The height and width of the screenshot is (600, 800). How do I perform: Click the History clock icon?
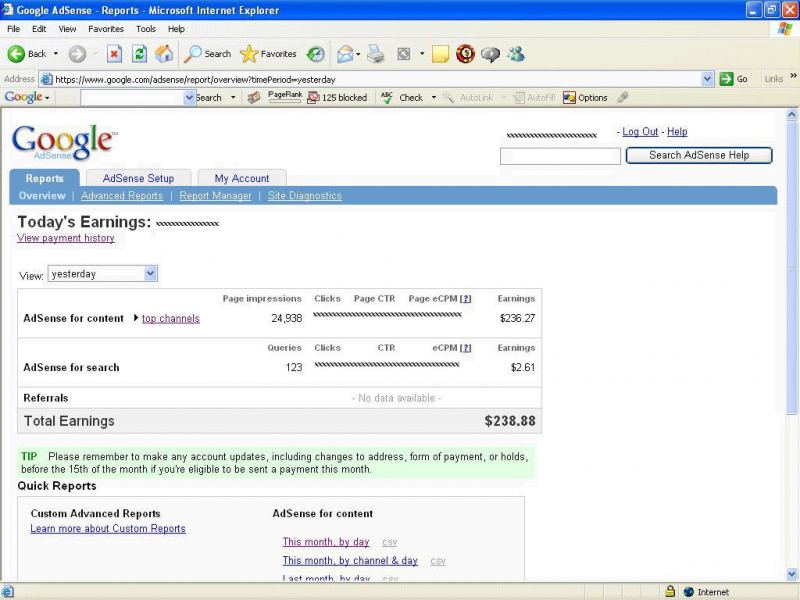tap(316, 54)
